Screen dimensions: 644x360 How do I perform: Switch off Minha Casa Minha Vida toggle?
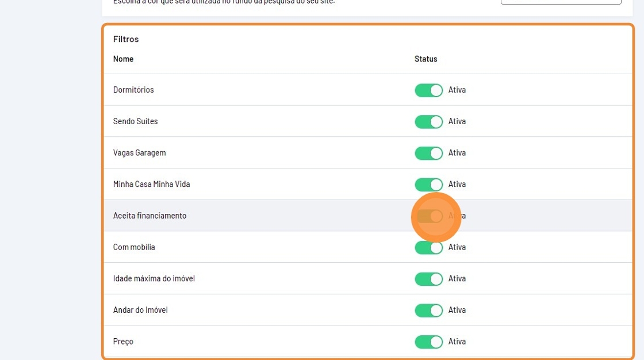428,185
